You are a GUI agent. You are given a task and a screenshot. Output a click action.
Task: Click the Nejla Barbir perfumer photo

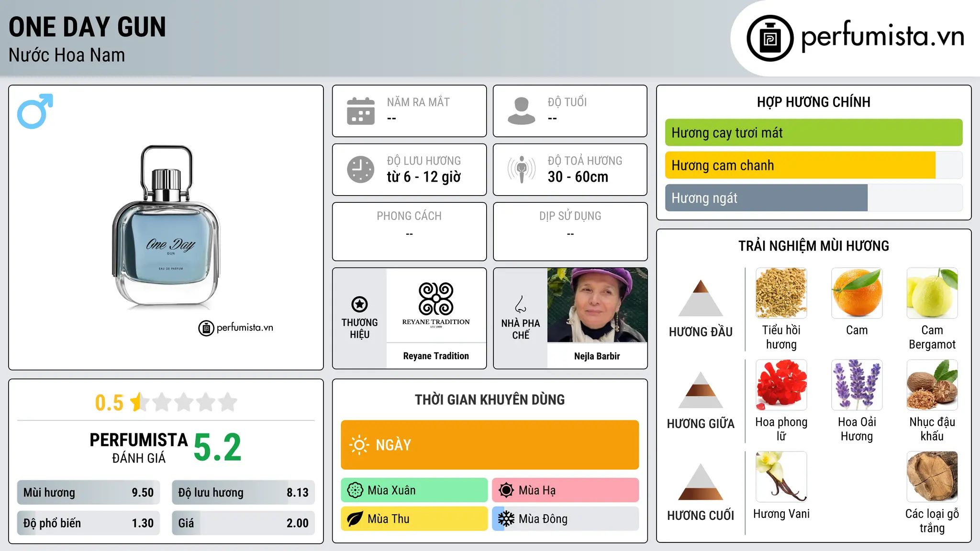point(597,305)
